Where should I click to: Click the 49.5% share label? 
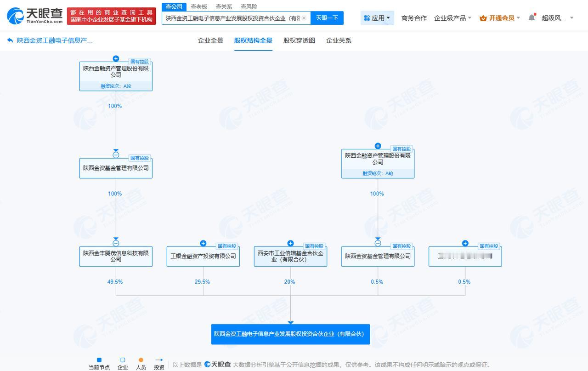(x=115, y=282)
